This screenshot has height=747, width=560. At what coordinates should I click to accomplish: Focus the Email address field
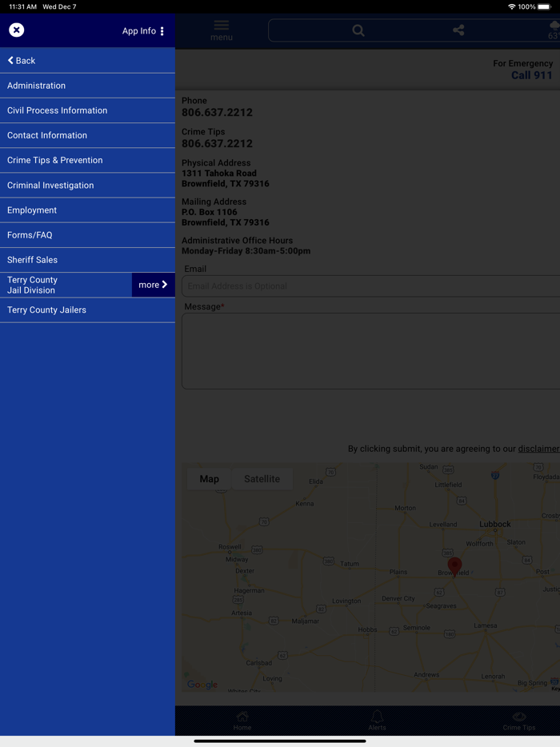(370, 286)
